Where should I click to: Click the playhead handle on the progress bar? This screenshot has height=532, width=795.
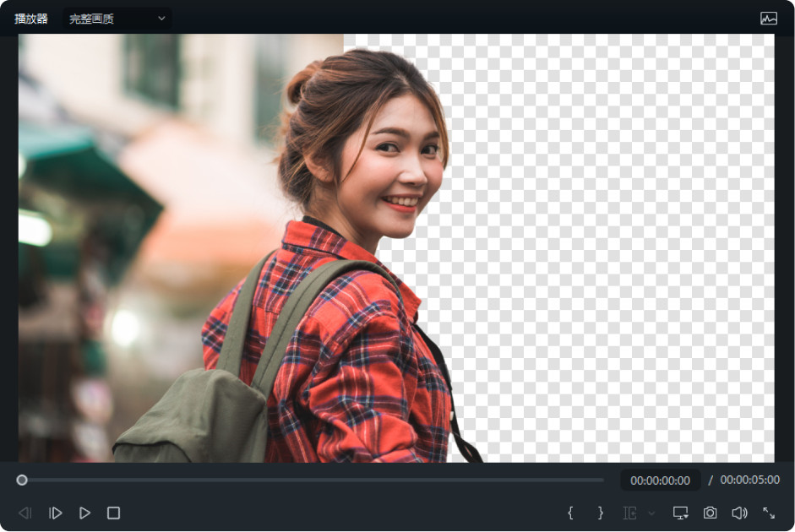pos(22,480)
